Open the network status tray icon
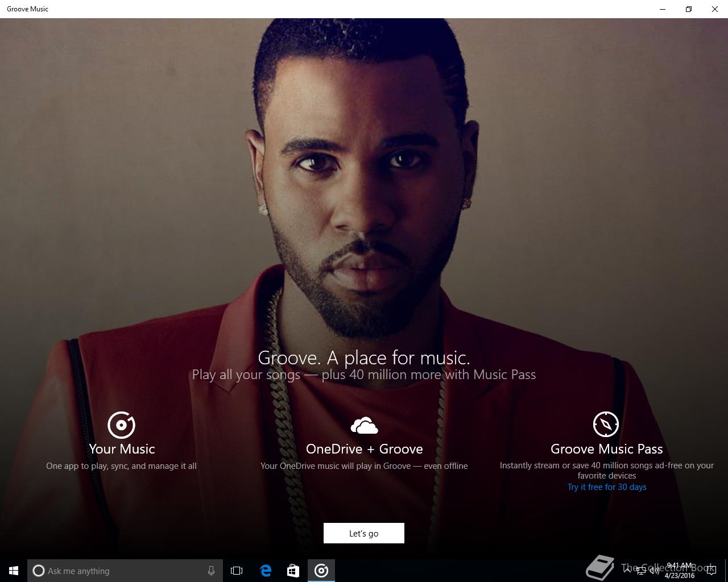Screen dimensions: 728x582 [641, 571]
